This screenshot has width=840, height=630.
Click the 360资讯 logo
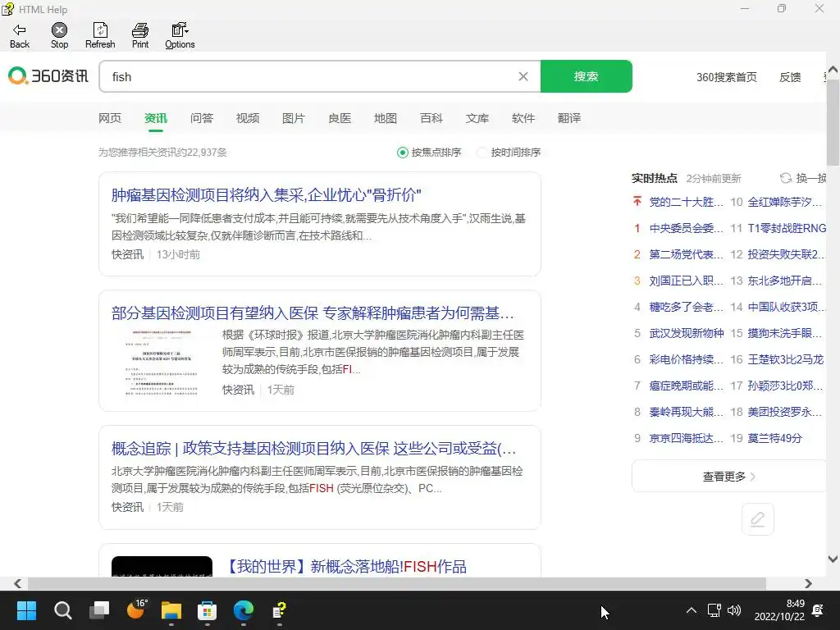click(x=48, y=76)
